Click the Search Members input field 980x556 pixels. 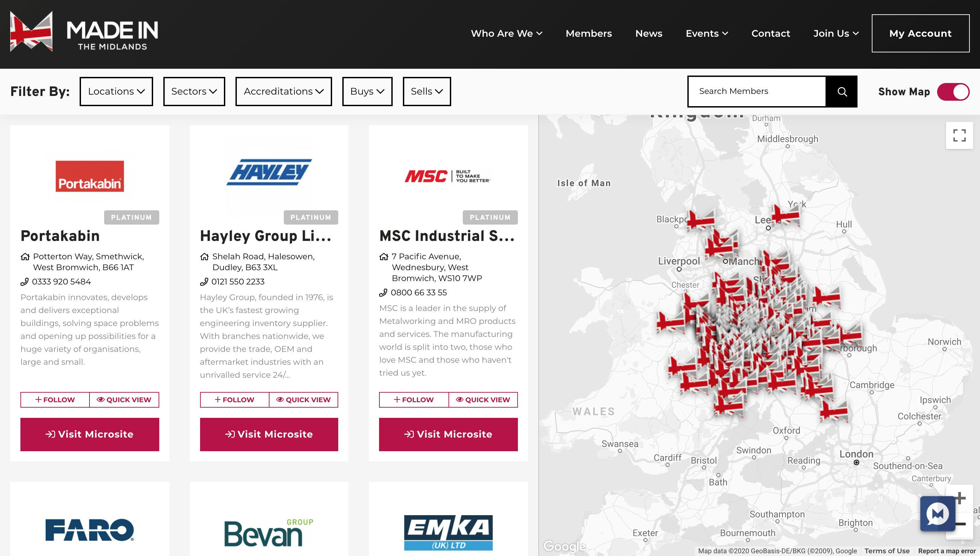click(757, 91)
